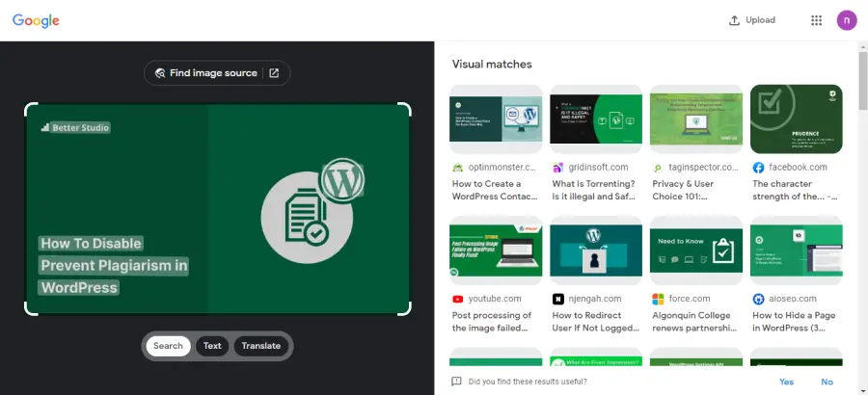Screen dimensions: 868x395
Task: Click the taginspector.co... source name
Action: (704, 167)
